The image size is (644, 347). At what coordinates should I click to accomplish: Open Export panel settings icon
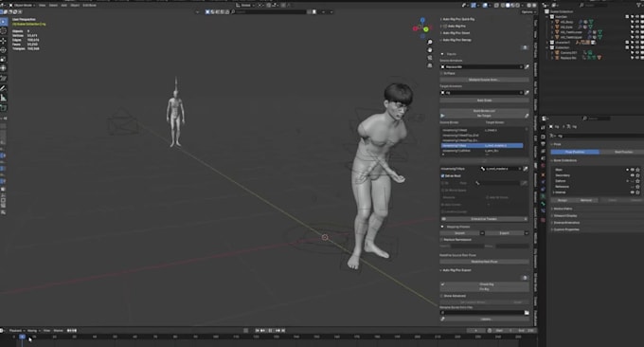(x=525, y=278)
